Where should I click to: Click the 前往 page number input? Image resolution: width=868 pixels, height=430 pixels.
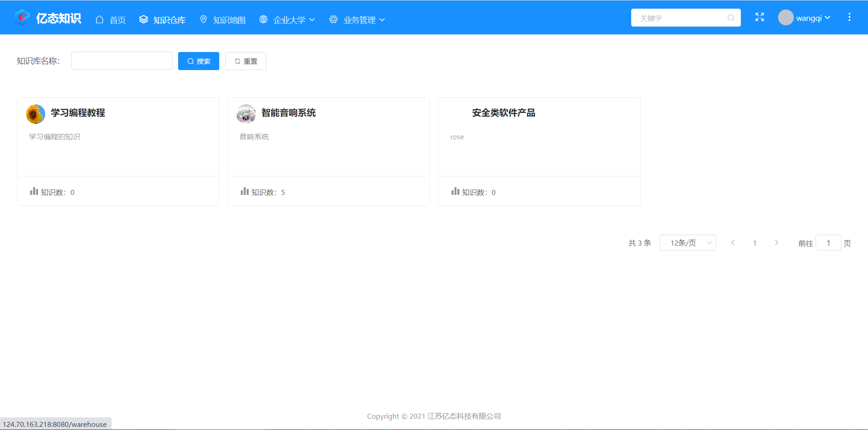[x=828, y=243]
